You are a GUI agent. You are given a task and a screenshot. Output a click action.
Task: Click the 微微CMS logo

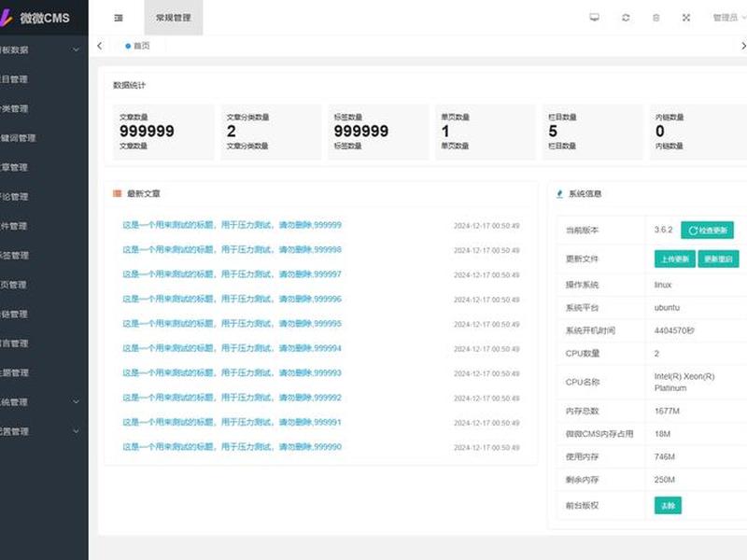35,18
